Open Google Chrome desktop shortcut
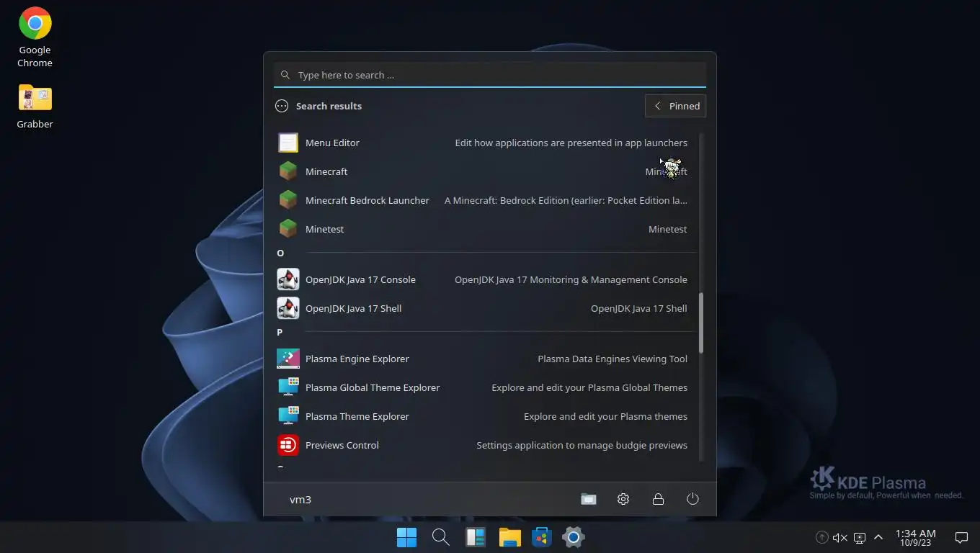Image resolution: width=980 pixels, height=553 pixels. (x=35, y=37)
